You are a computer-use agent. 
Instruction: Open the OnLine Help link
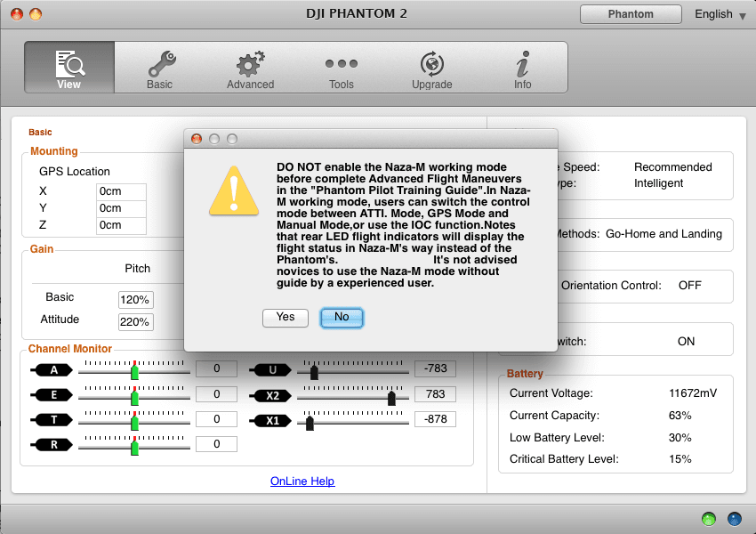[302, 481]
